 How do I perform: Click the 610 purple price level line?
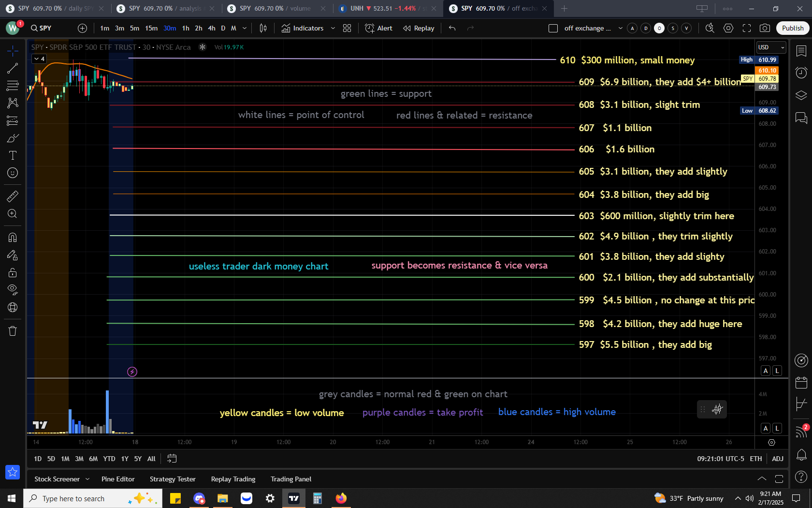[338, 59]
